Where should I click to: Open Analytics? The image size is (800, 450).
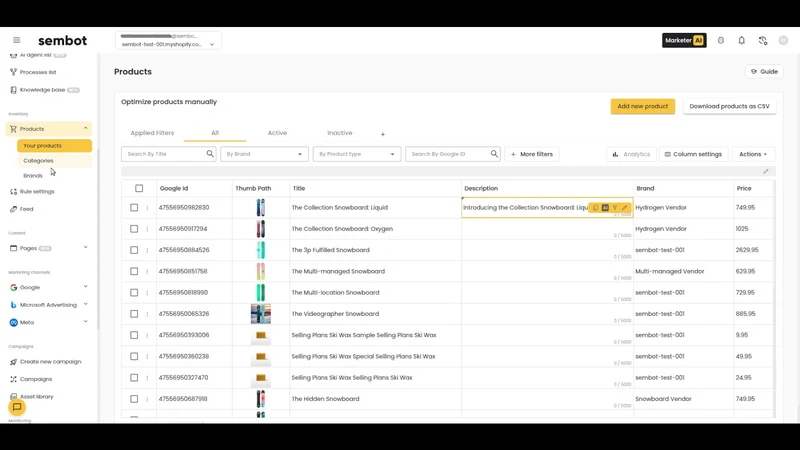click(631, 154)
